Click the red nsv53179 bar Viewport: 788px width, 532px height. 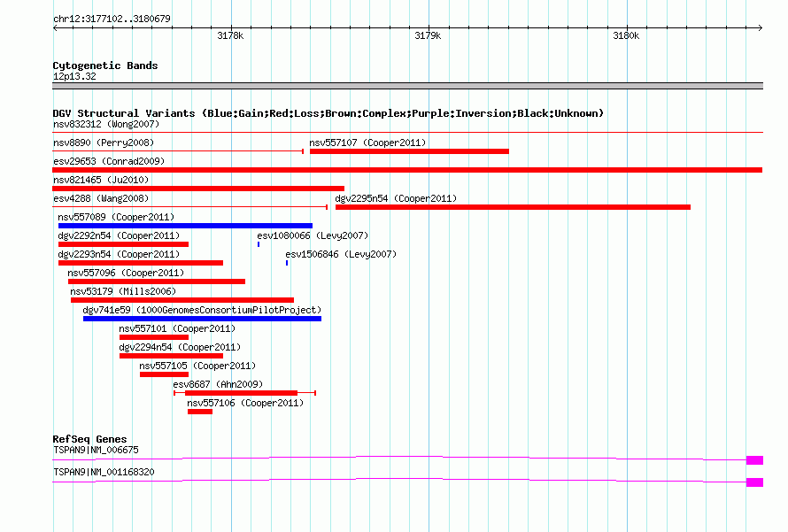click(182, 300)
